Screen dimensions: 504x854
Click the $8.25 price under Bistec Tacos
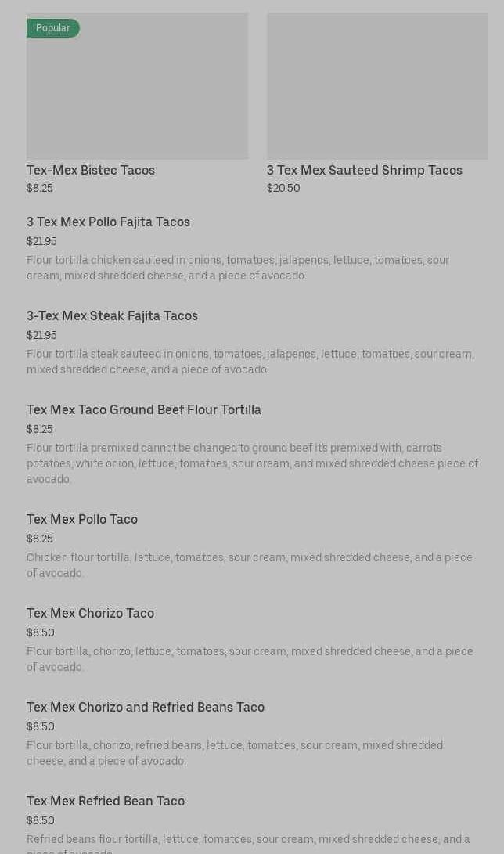coord(40,189)
